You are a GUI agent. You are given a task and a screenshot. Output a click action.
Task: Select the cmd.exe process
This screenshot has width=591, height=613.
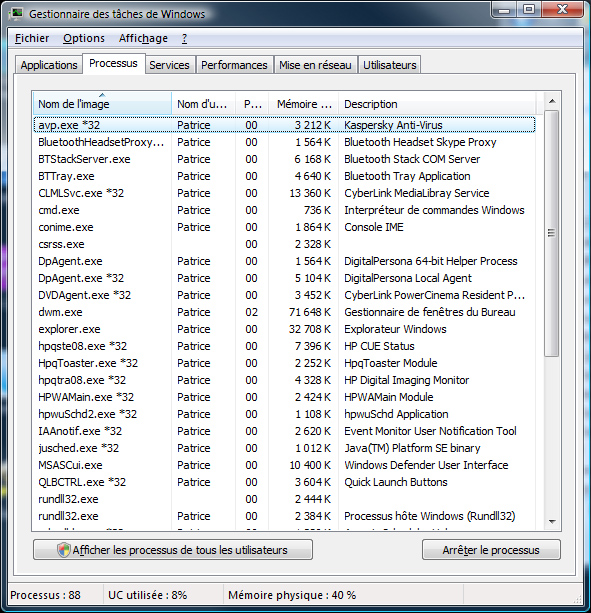(x=284, y=210)
